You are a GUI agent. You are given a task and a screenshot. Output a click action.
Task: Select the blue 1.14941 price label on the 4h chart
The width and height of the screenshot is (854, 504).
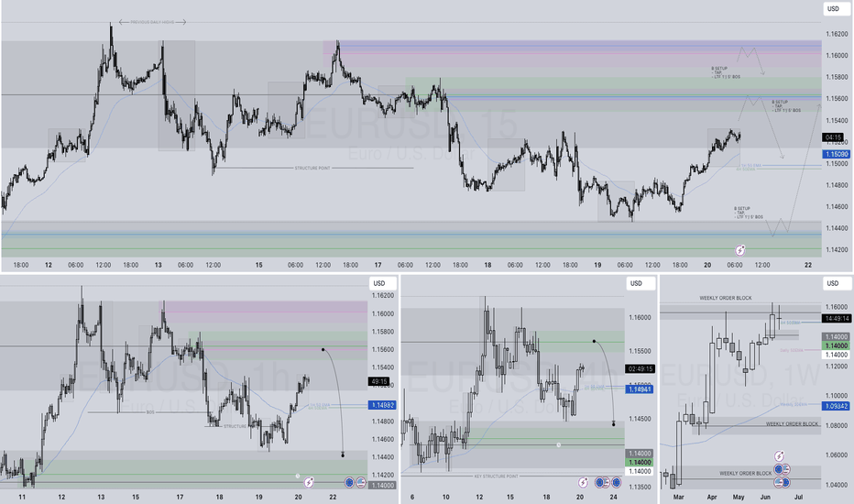click(x=640, y=389)
